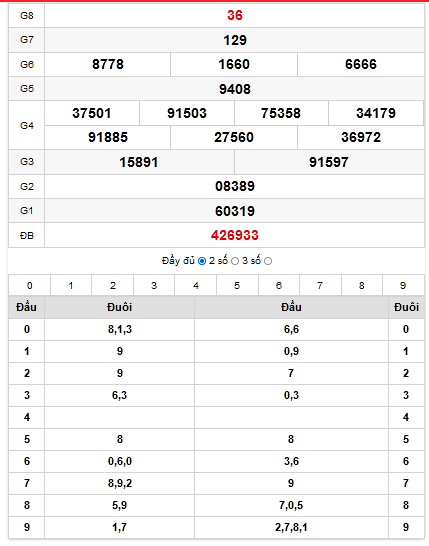The width and height of the screenshot is (429, 546).
Task: Click the wide 'Đầu' column header
Action: click(x=291, y=307)
